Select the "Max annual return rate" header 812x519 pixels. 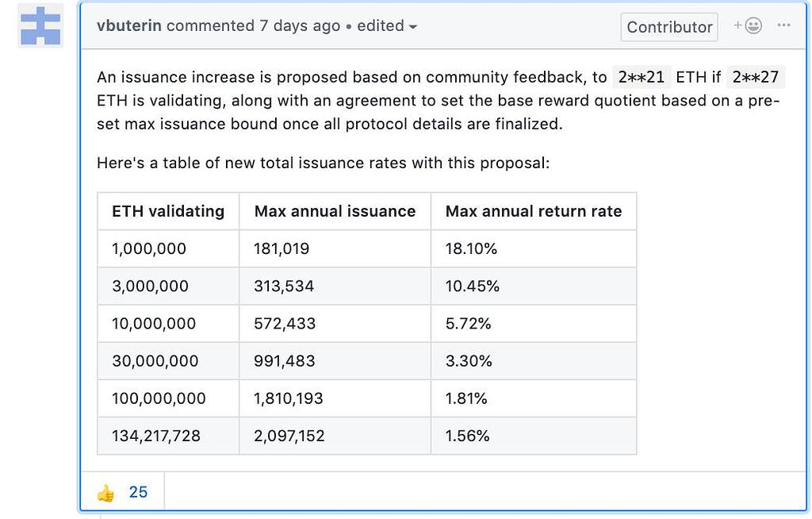click(533, 211)
